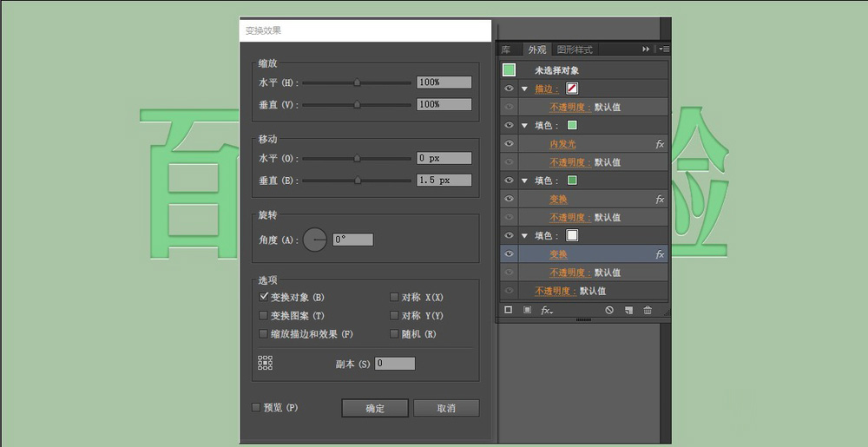
Task: Hide the 描边 stroke row
Action: (x=509, y=89)
